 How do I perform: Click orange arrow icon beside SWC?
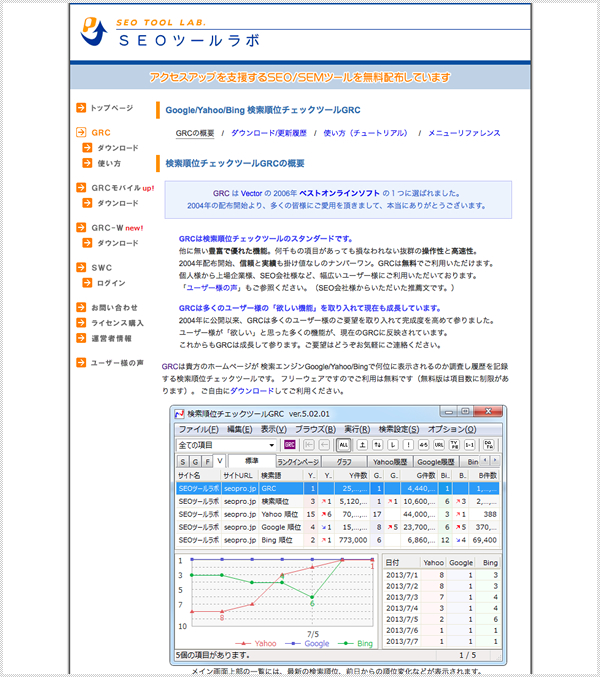[81, 267]
